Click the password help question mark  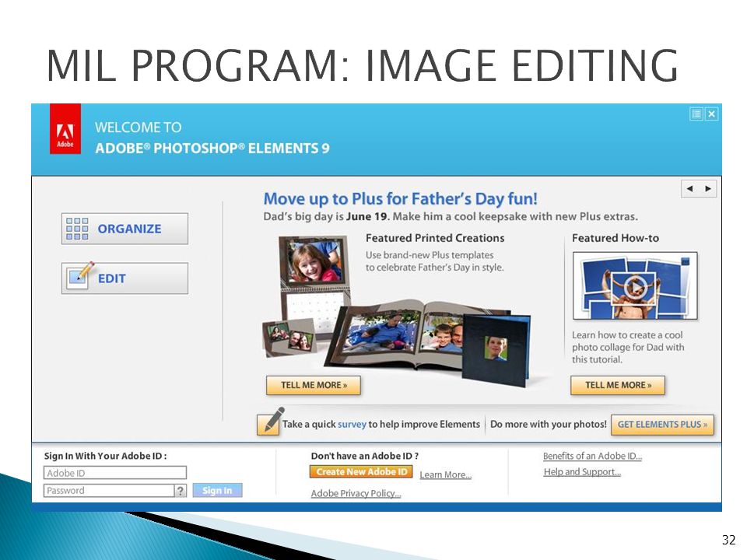181,491
